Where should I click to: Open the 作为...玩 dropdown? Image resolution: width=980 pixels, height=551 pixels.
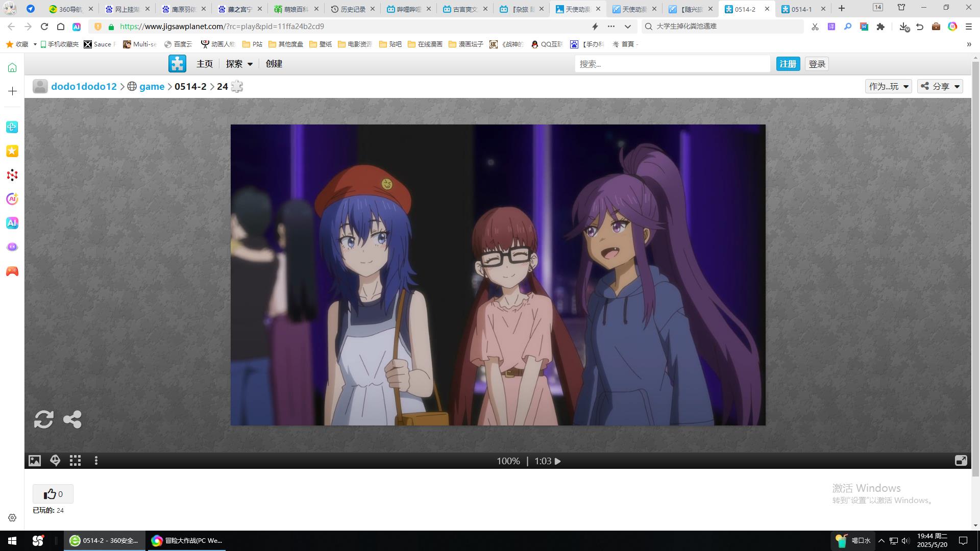tap(889, 86)
